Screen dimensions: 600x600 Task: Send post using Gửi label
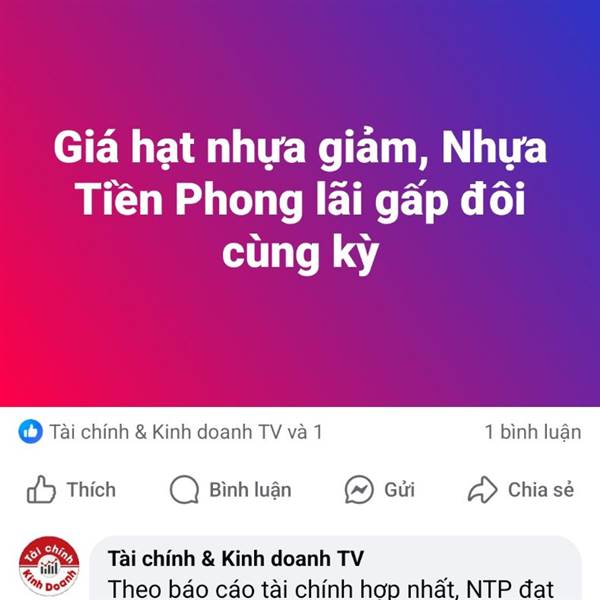point(399,490)
